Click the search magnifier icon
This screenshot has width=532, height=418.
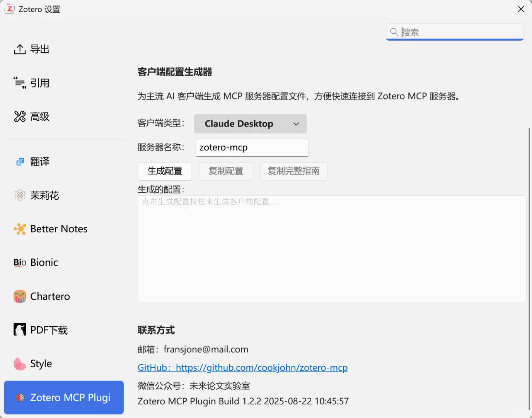click(394, 32)
